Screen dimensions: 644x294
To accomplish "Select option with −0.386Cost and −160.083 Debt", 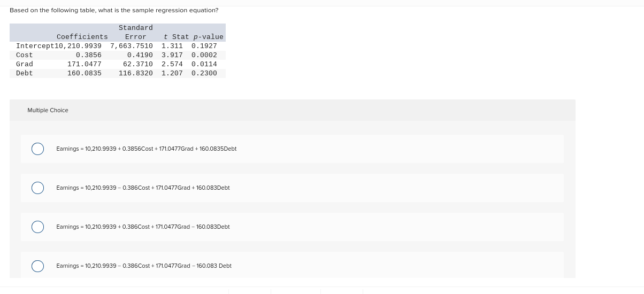I will coord(37,266).
